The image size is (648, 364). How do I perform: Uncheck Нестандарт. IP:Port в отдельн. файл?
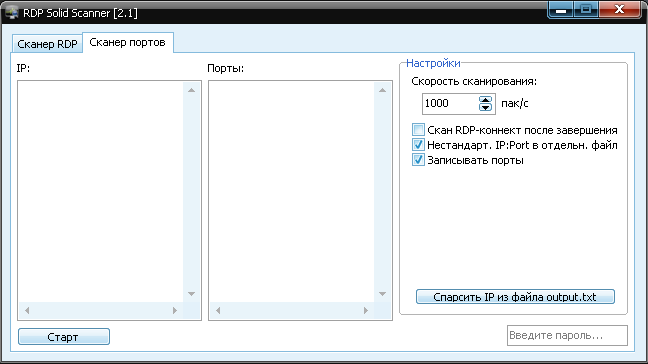pos(418,145)
